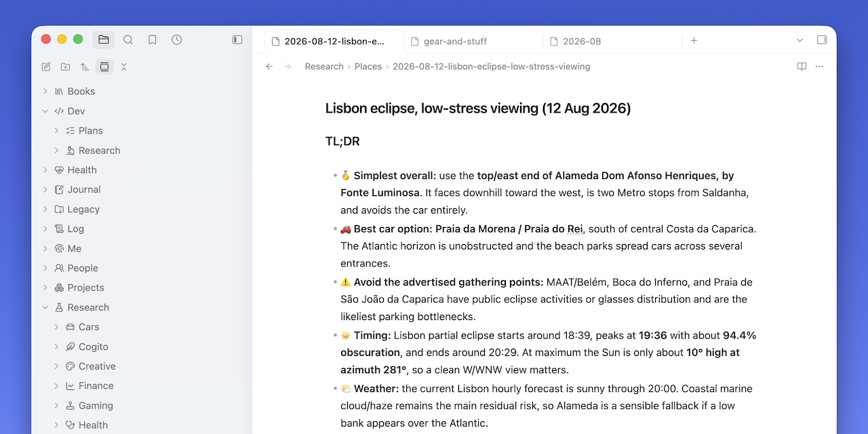Select the Plans folder row
Viewport: 868px width, 434px height.
click(141, 130)
